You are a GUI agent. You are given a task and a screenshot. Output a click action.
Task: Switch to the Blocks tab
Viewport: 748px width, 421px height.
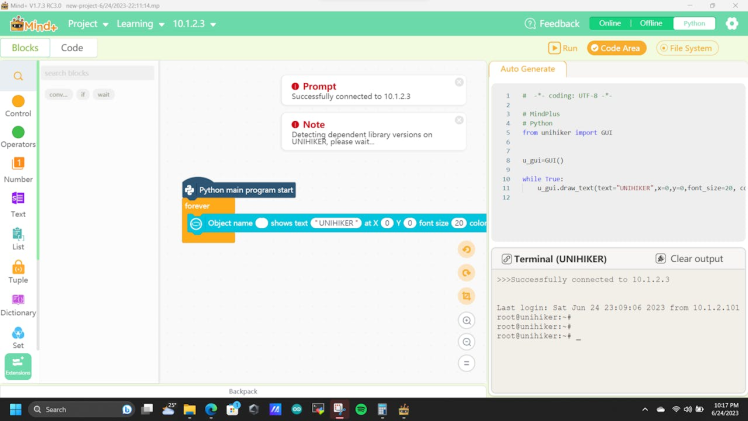tap(25, 48)
